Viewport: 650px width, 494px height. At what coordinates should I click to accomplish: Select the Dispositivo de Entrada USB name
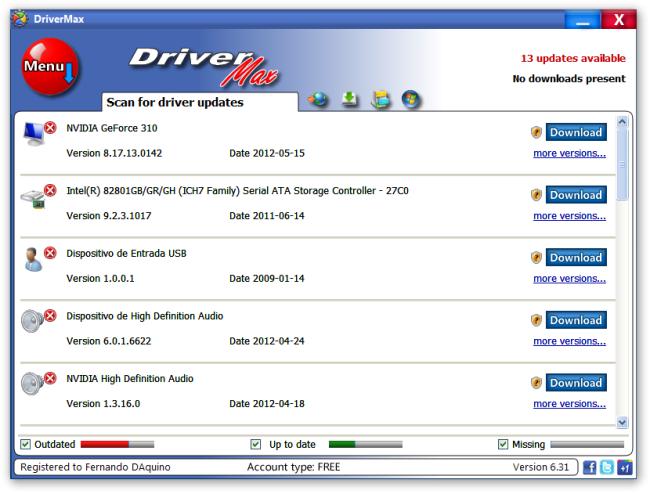126,253
